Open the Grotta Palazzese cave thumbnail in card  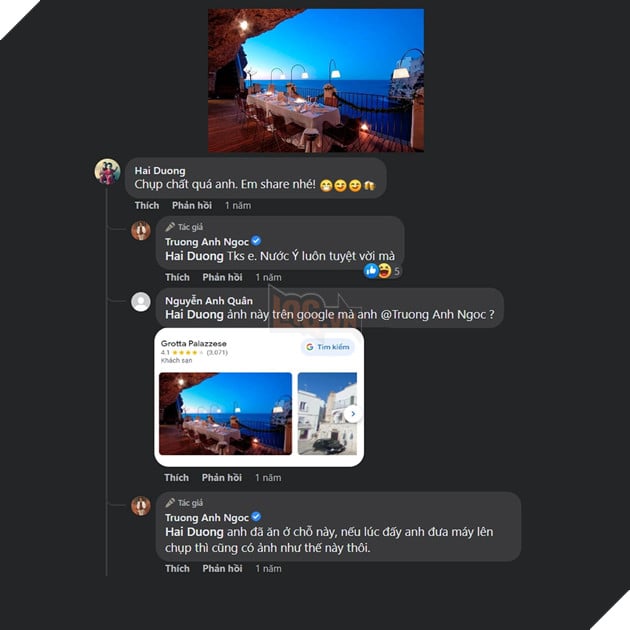225,414
